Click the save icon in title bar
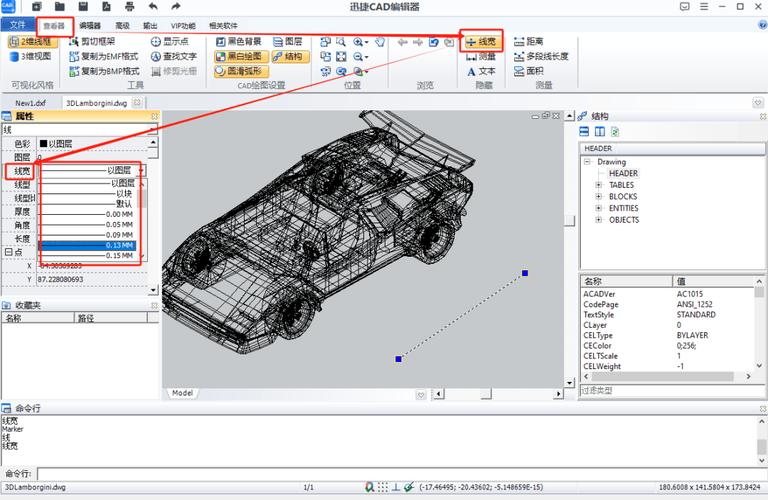The image size is (768, 500). tap(82, 6)
